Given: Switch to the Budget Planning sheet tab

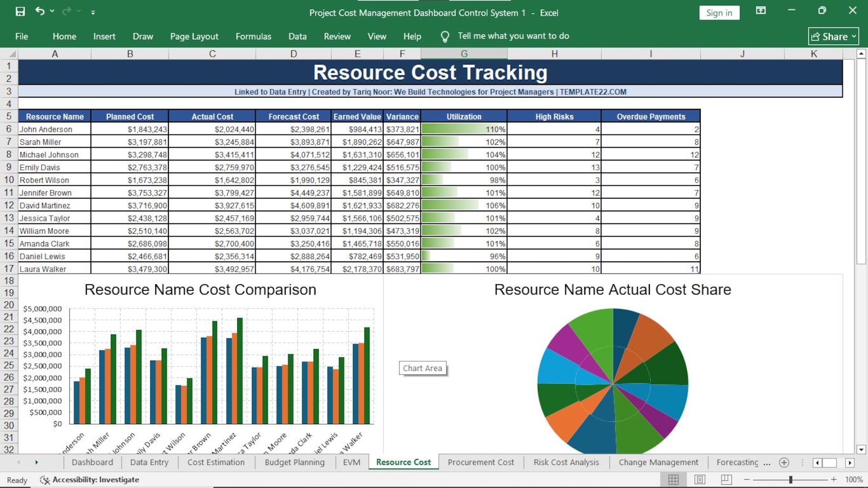Looking at the screenshot, I should pyautogui.click(x=295, y=462).
